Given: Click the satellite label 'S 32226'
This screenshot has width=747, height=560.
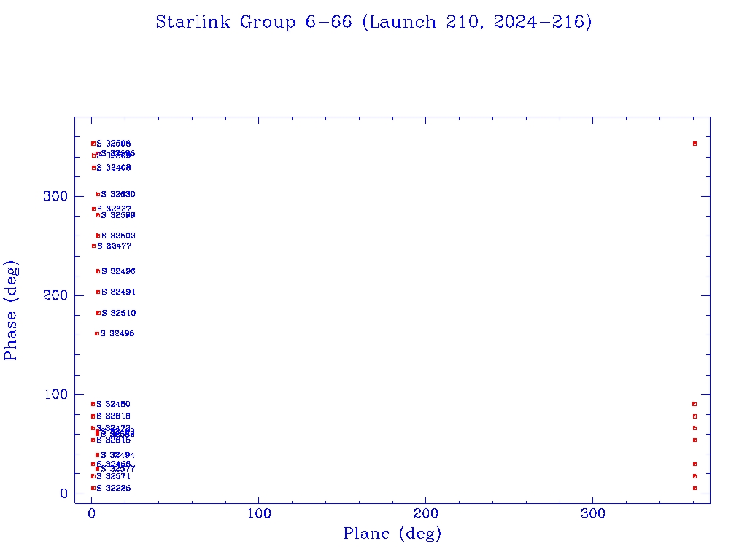Looking at the screenshot, I should [113, 488].
